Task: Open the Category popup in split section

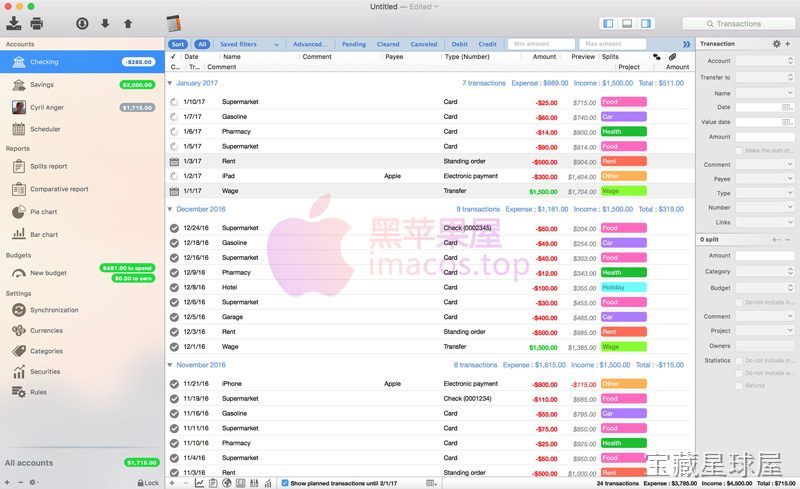Action: pyautogui.click(x=765, y=272)
